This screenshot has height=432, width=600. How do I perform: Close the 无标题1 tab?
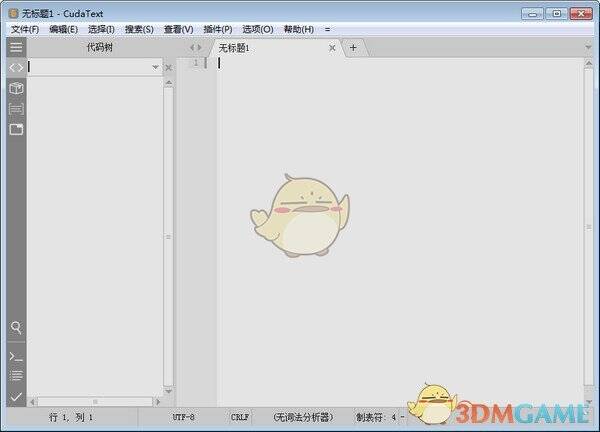[332, 48]
